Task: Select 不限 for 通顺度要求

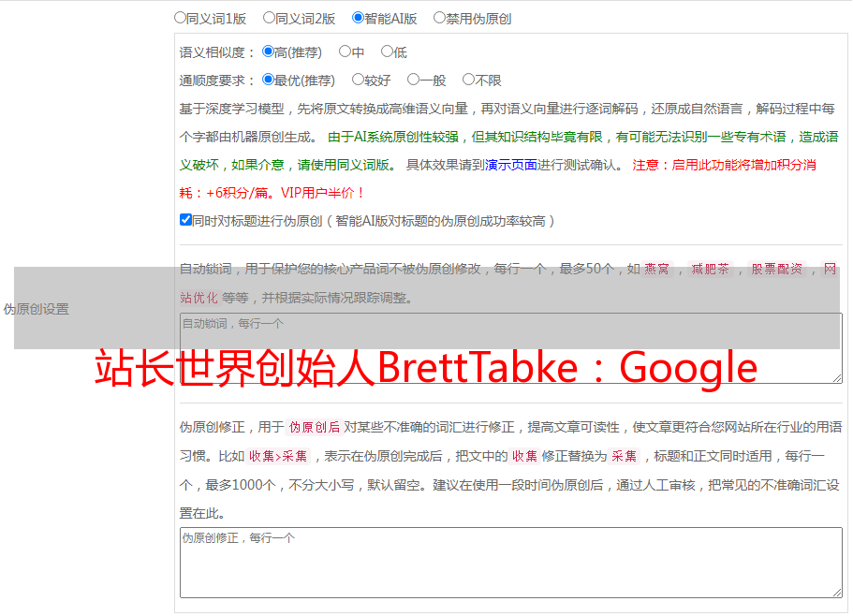Action: 468,80
